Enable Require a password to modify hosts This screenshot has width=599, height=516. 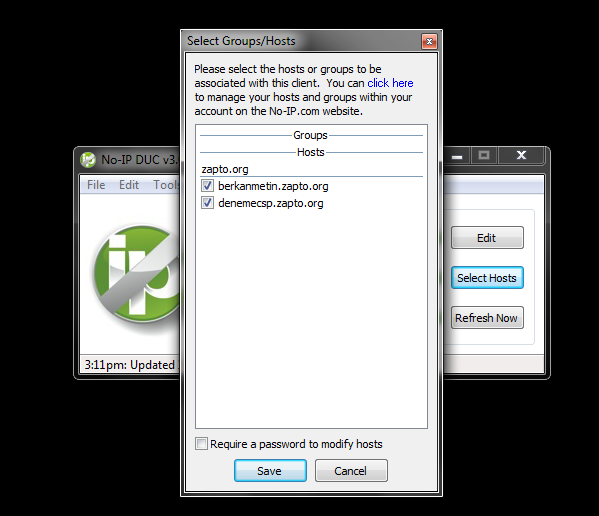click(201, 444)
